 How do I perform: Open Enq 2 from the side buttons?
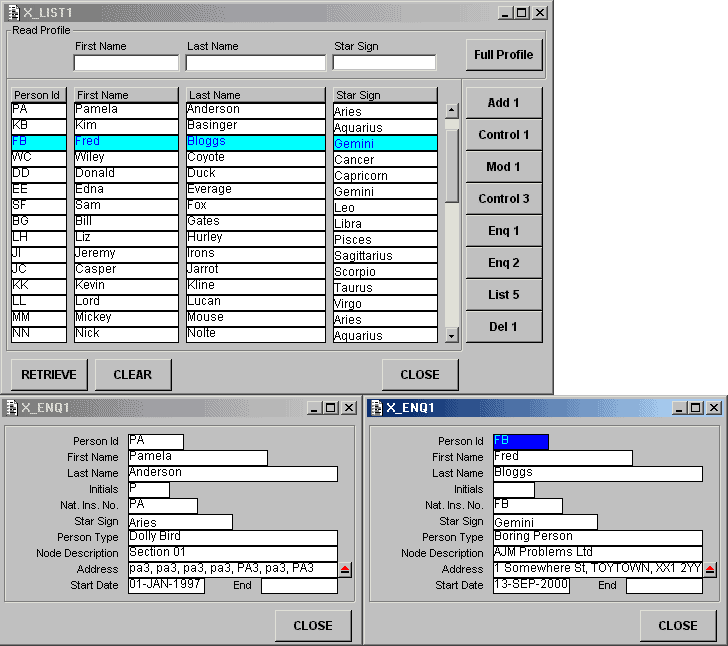click(503, 263)
